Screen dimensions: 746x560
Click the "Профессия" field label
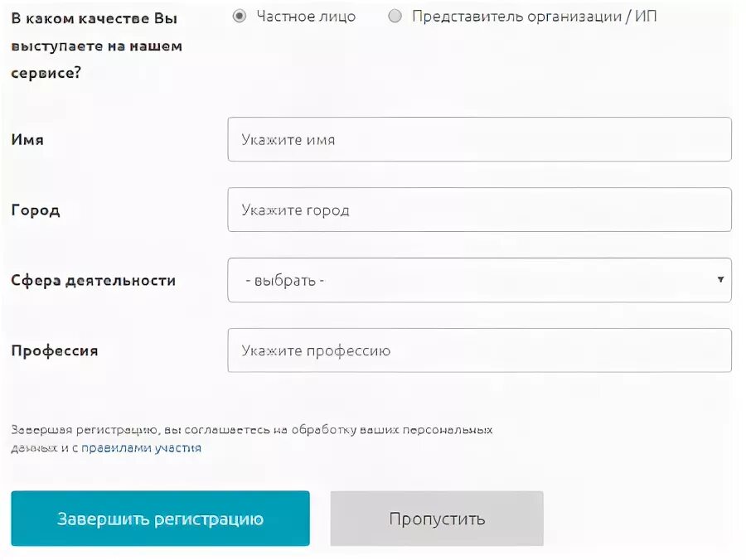55,351
